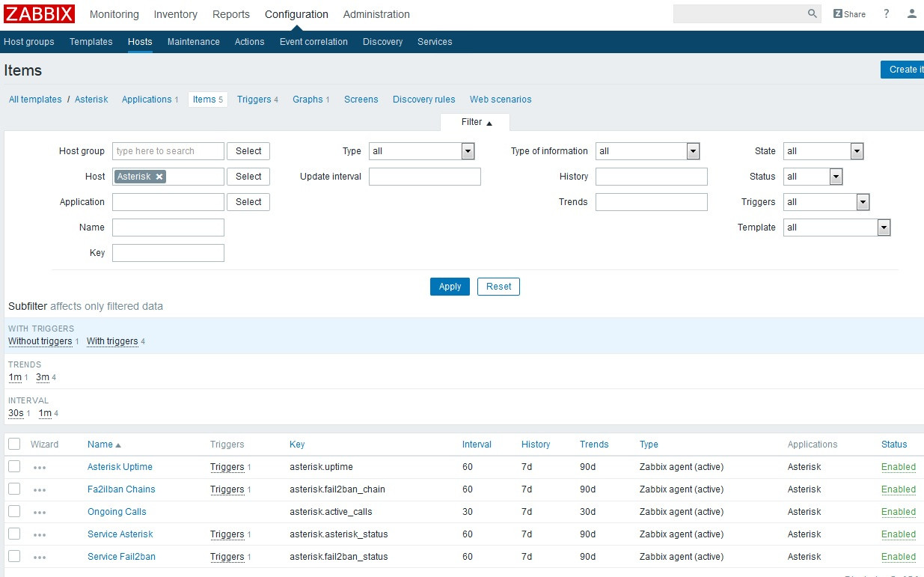Tick the checkbox for Fa2ilban Chains
Viewport: 924px width, 577px height.
click(14, 489)
